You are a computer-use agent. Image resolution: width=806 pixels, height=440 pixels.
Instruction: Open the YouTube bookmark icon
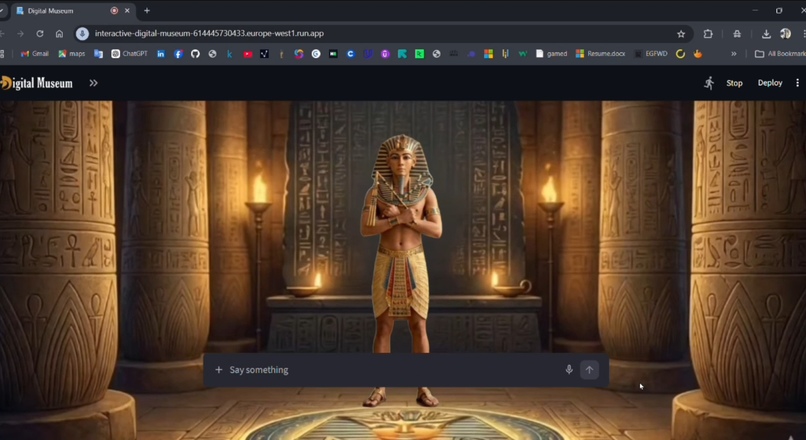(248, 53)
